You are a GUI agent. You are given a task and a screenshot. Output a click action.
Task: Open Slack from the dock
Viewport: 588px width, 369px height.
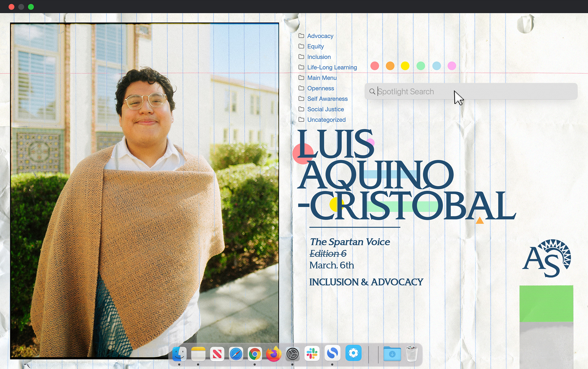click(312, 354)
